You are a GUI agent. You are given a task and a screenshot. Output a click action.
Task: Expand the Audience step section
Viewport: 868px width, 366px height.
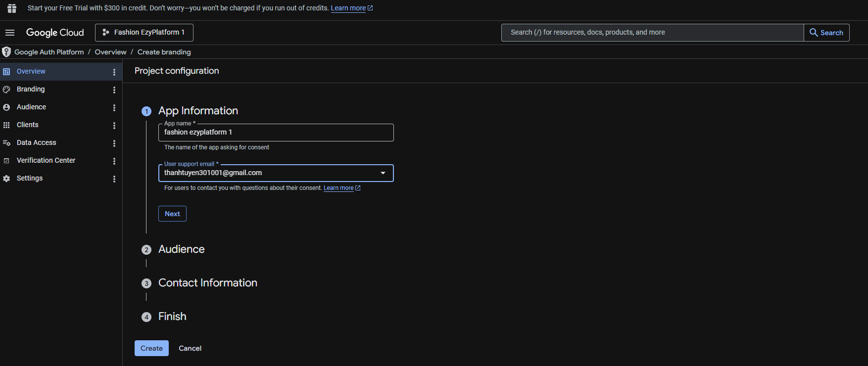coord(181,249)
